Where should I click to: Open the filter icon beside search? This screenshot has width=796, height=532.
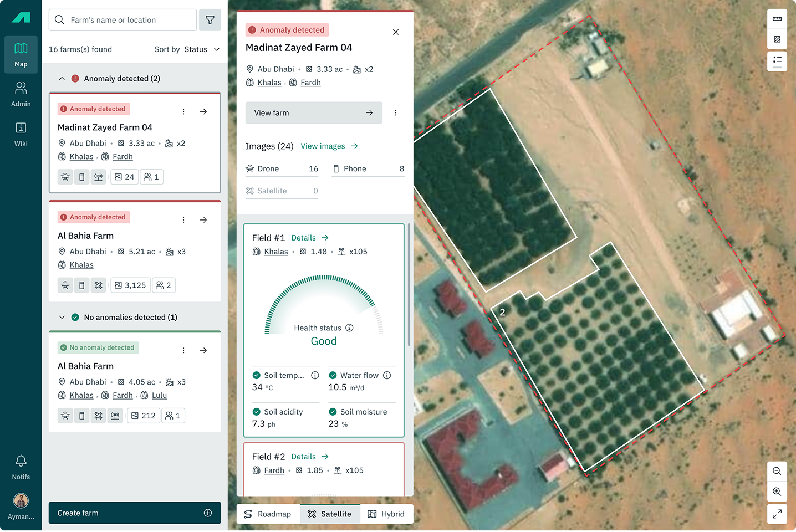tap(210, 20)
